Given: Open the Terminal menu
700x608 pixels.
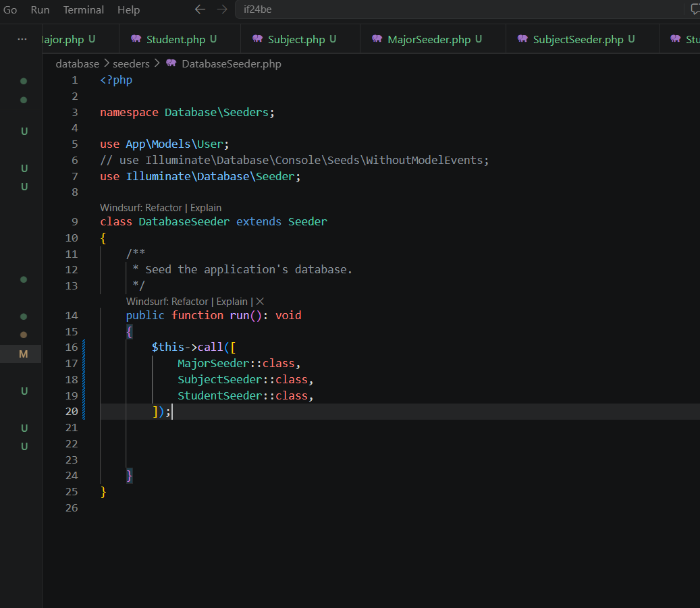Looking at the screenshot, I should (84, 9).
